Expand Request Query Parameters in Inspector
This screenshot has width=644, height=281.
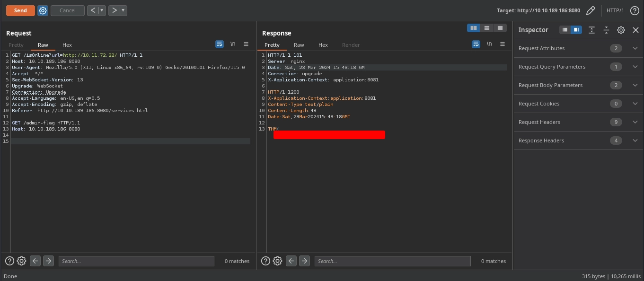[x=635, y=67]
